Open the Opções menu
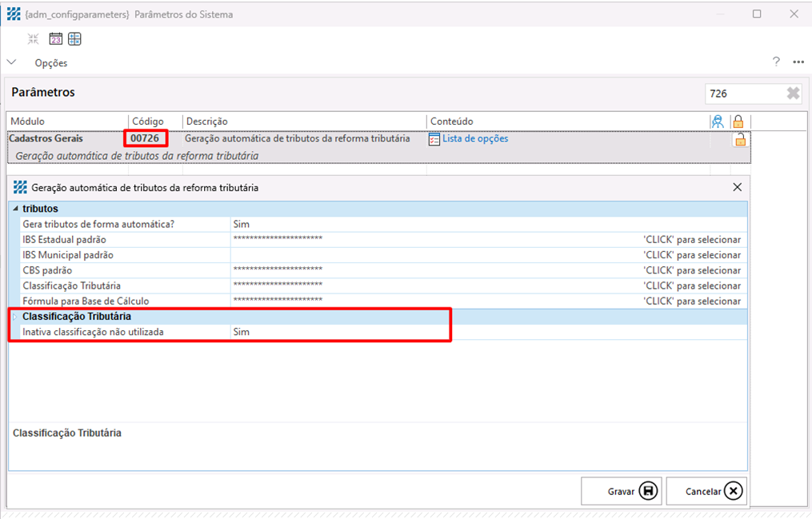 point(50,63)
